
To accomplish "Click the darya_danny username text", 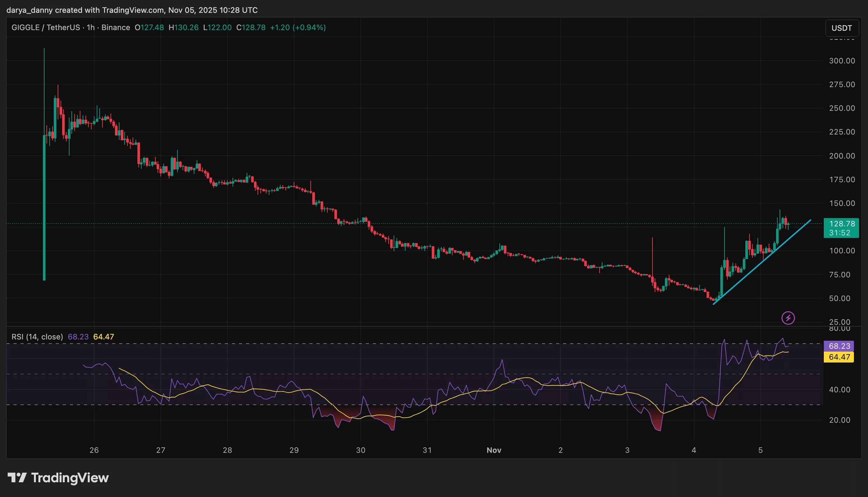I will (x=29, y=10).
